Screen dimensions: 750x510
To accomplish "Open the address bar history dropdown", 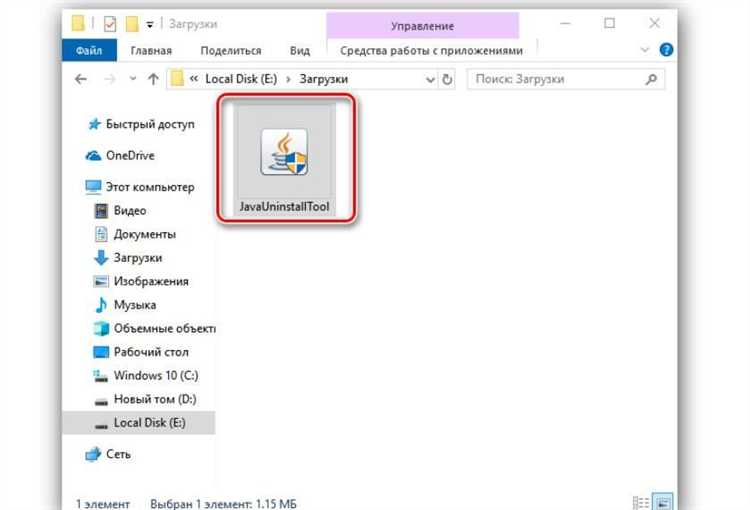I will click(430, 79).
